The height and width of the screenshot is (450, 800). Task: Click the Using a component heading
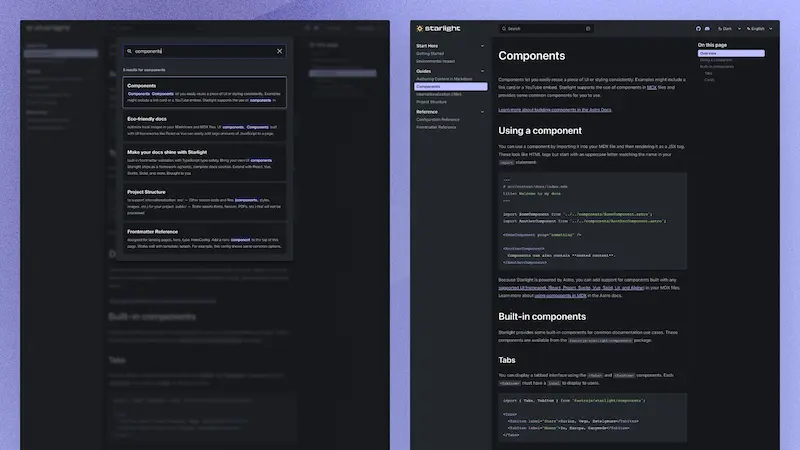pos(540,131)
